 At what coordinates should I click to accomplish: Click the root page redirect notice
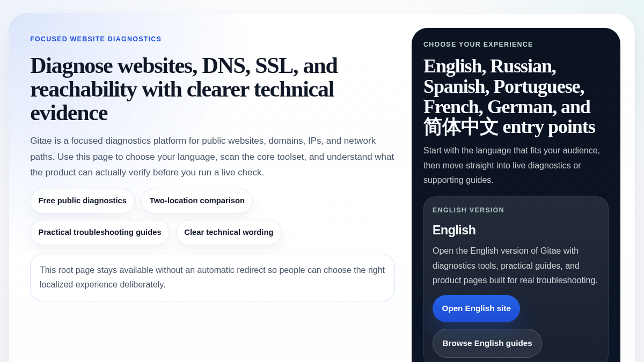tap(213, 277)
